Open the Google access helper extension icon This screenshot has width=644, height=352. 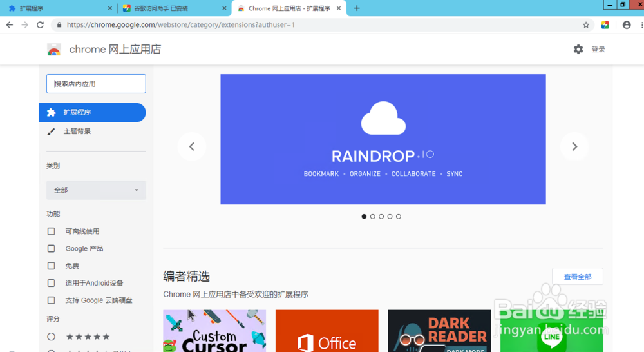tap(605, 25)
